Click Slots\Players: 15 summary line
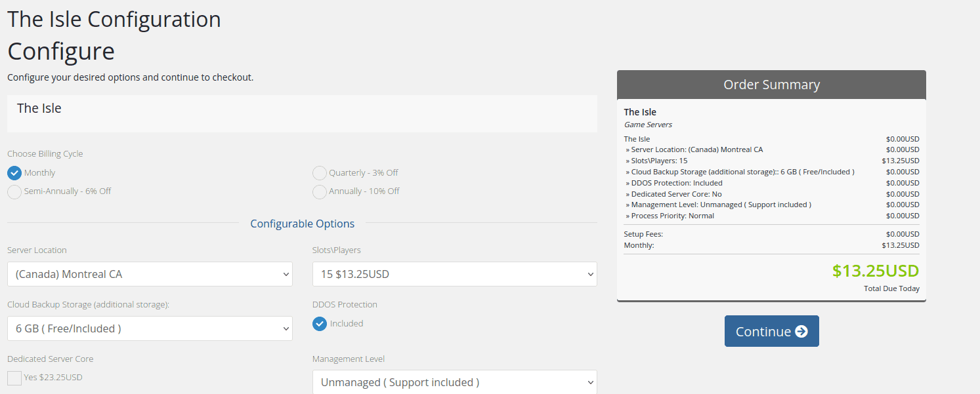This screenshot has width=980, height=394. click(x=659, y=161)
